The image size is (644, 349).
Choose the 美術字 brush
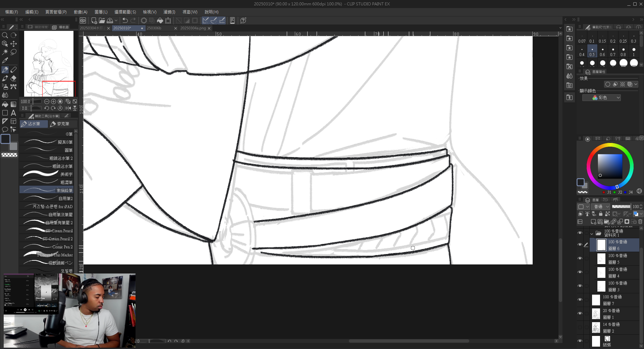[x=47, y=174]
